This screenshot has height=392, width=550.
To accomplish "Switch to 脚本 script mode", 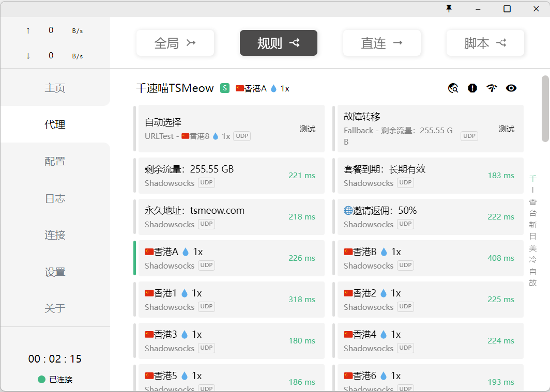I will 485,43.
